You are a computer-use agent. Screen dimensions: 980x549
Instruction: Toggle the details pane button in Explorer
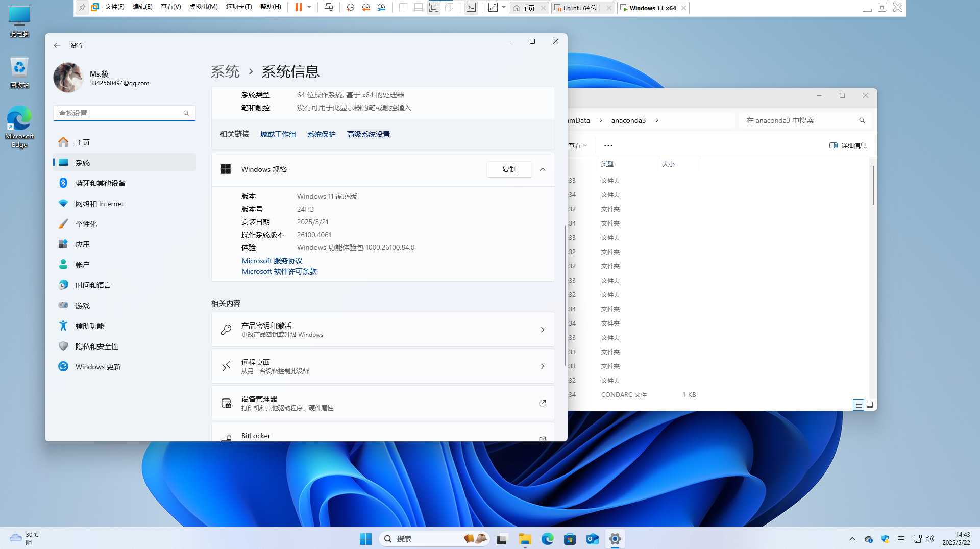tap(848, 145)
